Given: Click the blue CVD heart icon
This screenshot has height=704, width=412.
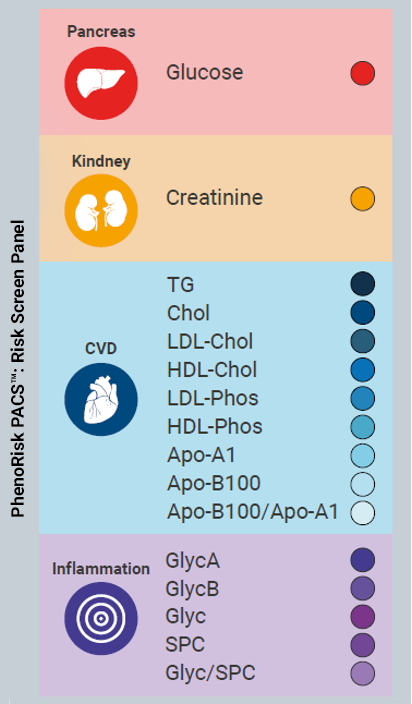Looking at the screenshot, I should click(101, 399).
